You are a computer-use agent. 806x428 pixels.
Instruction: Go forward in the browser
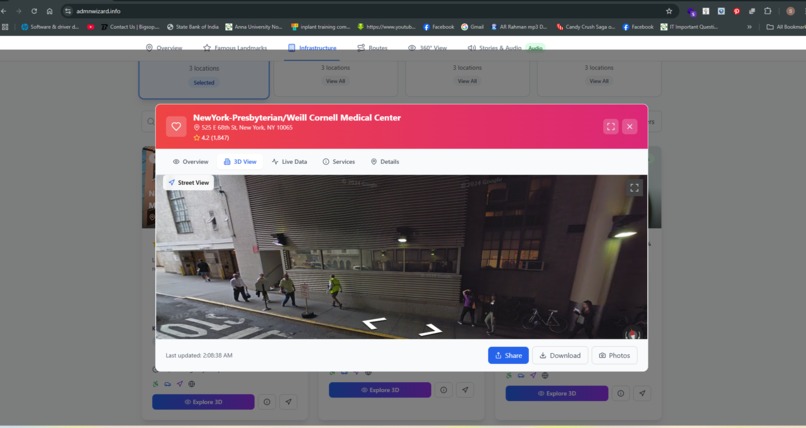pyautogui.click(x=19, y=11)
